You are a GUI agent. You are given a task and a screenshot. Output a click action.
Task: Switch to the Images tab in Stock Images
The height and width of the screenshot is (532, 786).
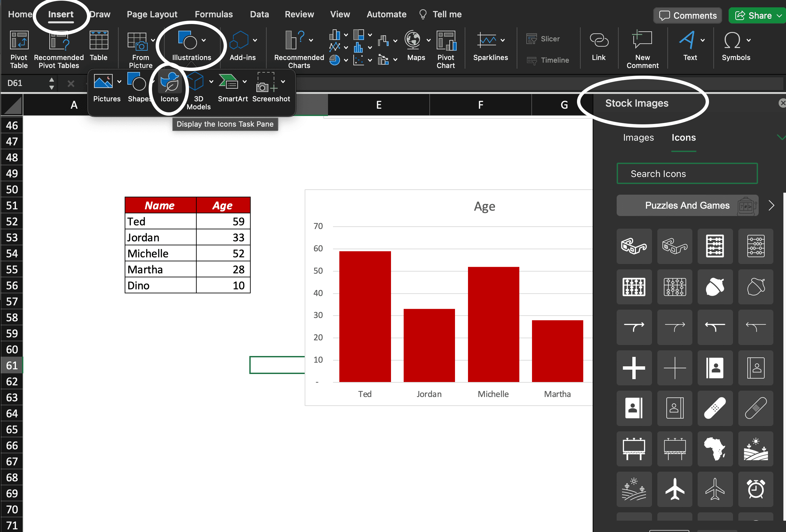[x=638, y=138]
